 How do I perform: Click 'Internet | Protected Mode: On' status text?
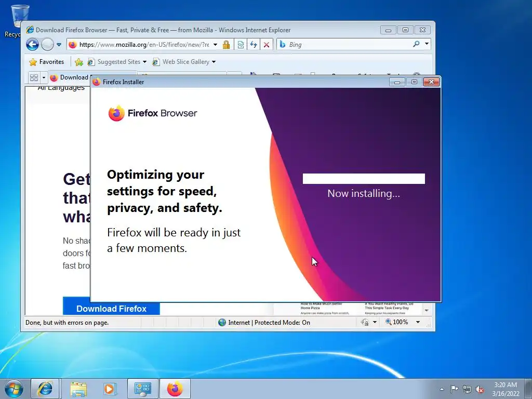[269, 322]
